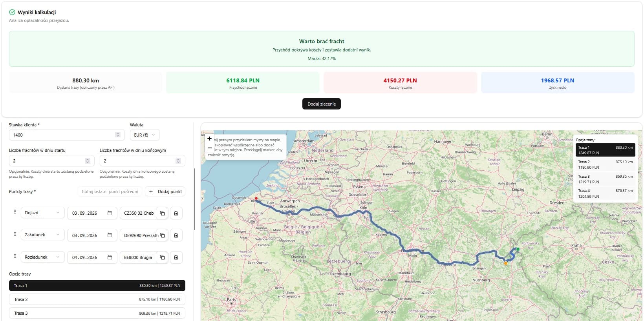Choose Trasa 2 in map overlay panel
644x321 pixels.
coord(605,164)
